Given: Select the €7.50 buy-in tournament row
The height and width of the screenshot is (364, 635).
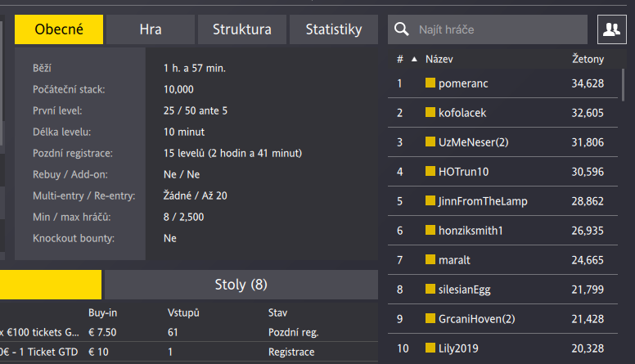Looking at the screenshot, I should click(189, 332).
